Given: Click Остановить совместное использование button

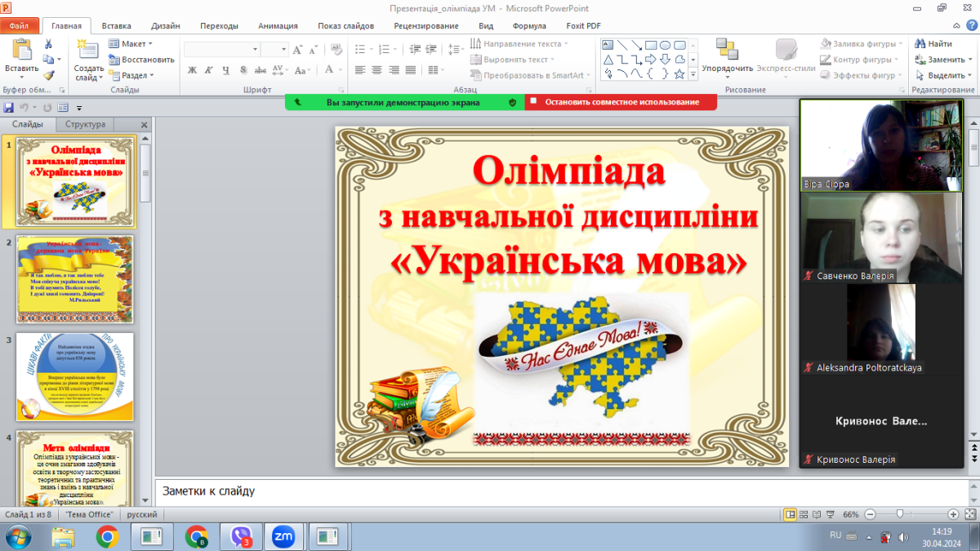Looking at the screenshot, I should pos(621,102).
